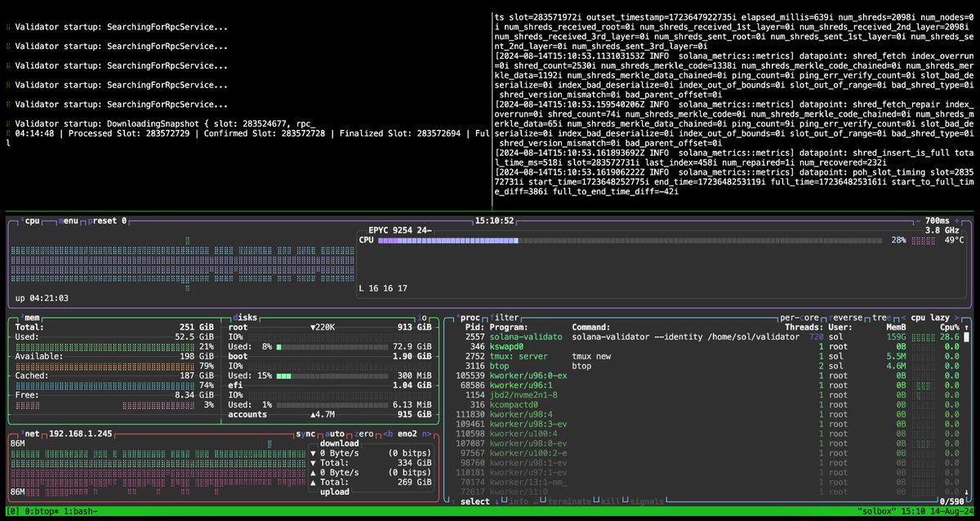Select previous sort column with left arrow
This screenshot has height=521, width=980.
pos(903,317)
